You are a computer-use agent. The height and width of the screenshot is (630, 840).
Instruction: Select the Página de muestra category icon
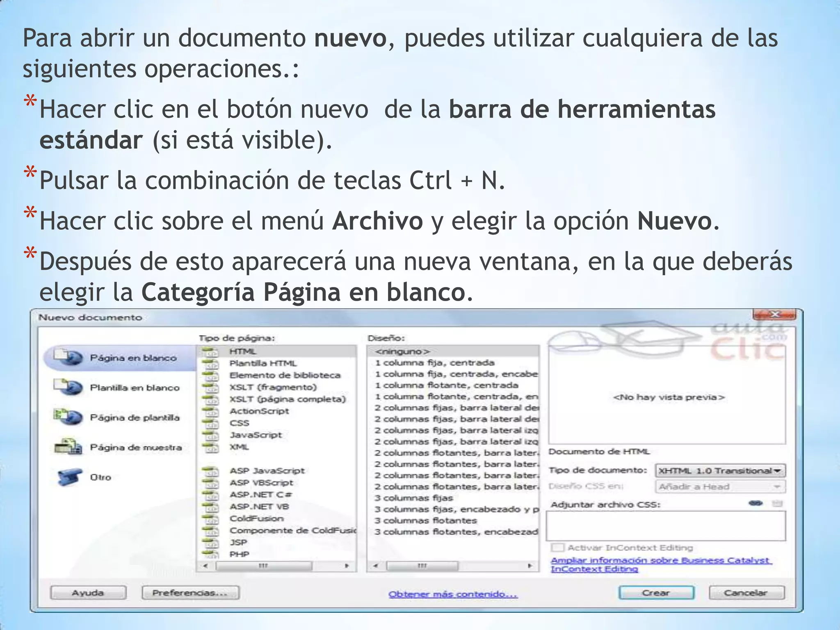coord(68,447)
